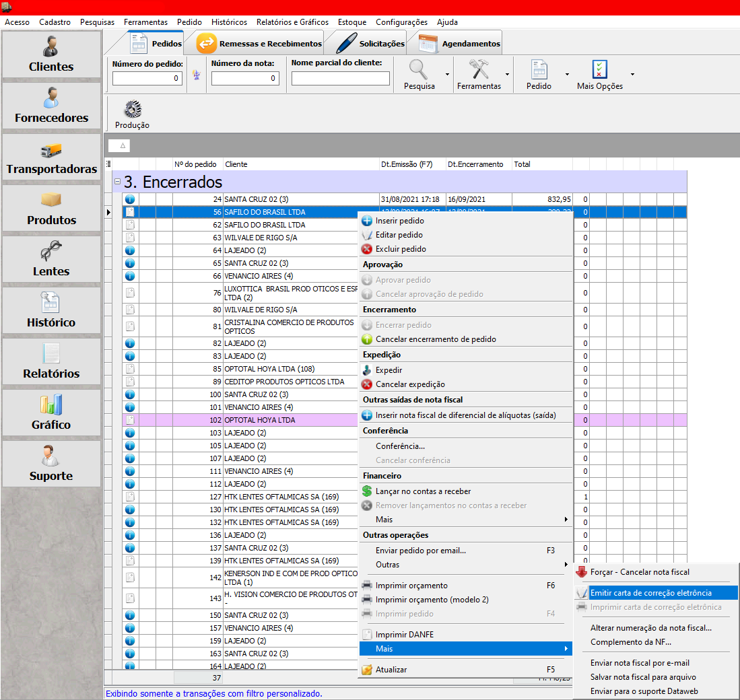The width and height of the screenshot is (740, 700).
Task: Select the Lentes sidebar icon
Action: (x=51, y=259)
